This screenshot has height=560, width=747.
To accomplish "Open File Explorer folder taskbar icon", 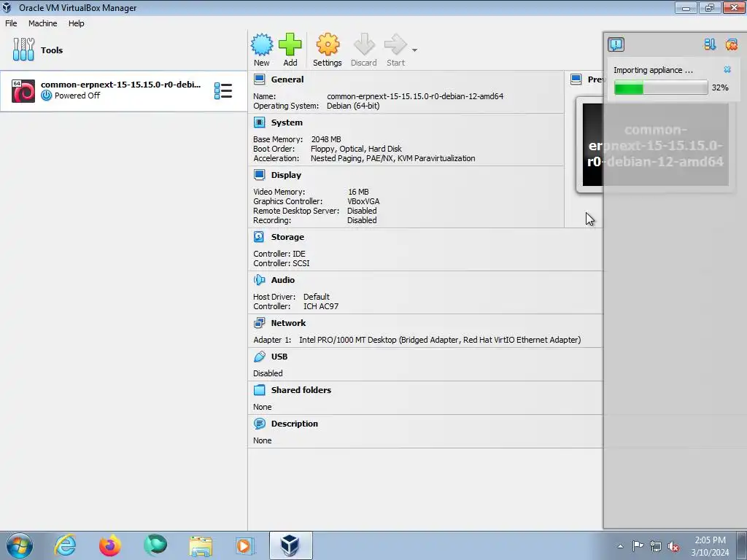I will pos(201,545).
